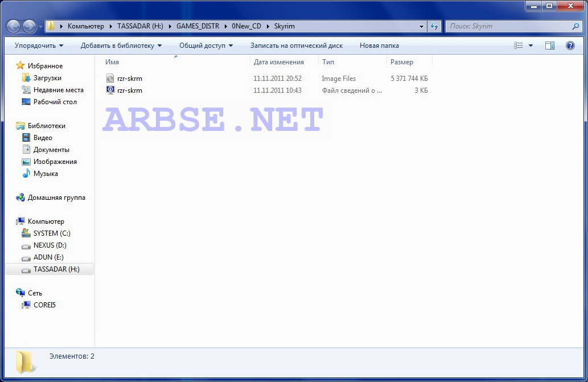Create a folder with Новая папка

pyautogui.click(x=379, y=46)
